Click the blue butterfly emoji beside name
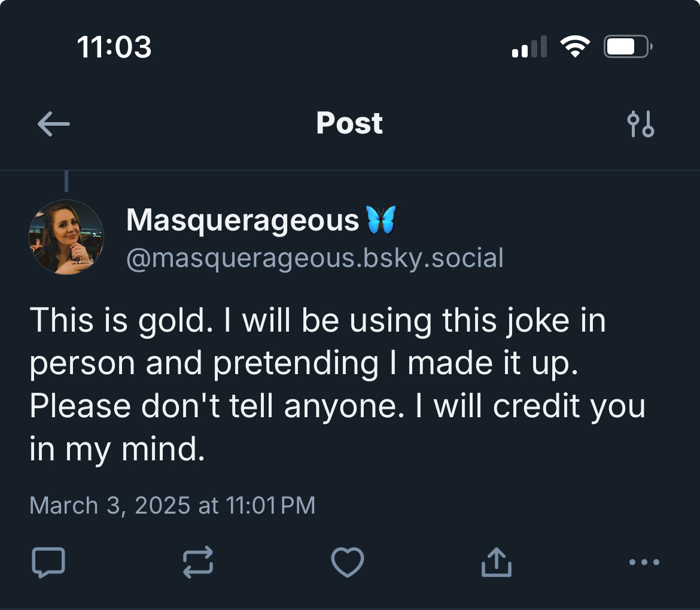This screenshot has width=700, height=610. click(382, 220)
